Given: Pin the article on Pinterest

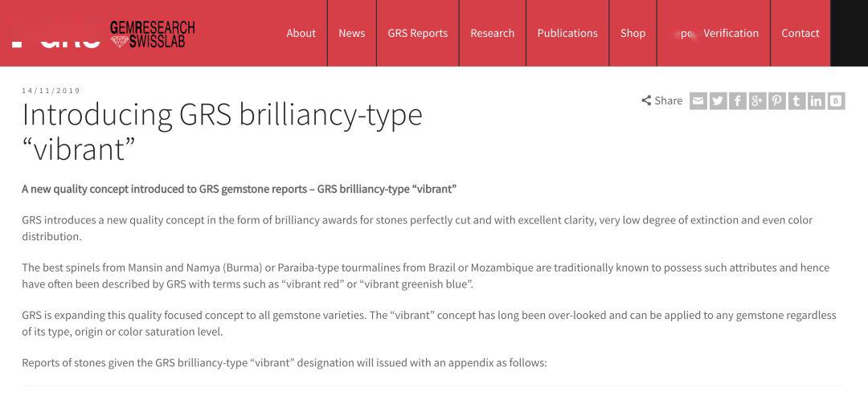Looking at the screenshot, I should [777, 100].
